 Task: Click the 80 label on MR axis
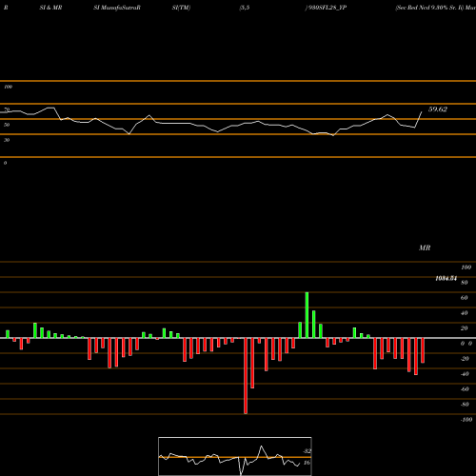[x=465, y=283]
